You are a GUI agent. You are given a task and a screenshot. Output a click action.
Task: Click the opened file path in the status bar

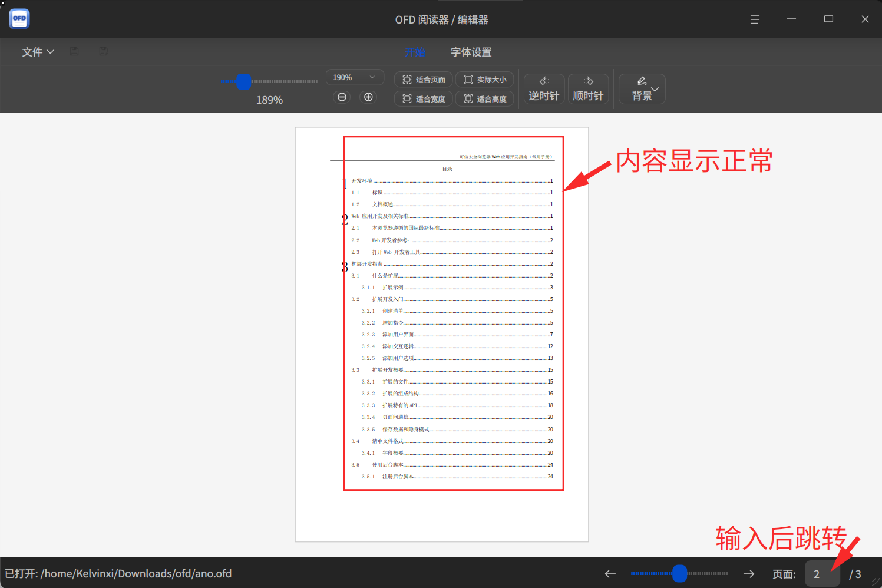pyautogui.click(x=118, y=574)
